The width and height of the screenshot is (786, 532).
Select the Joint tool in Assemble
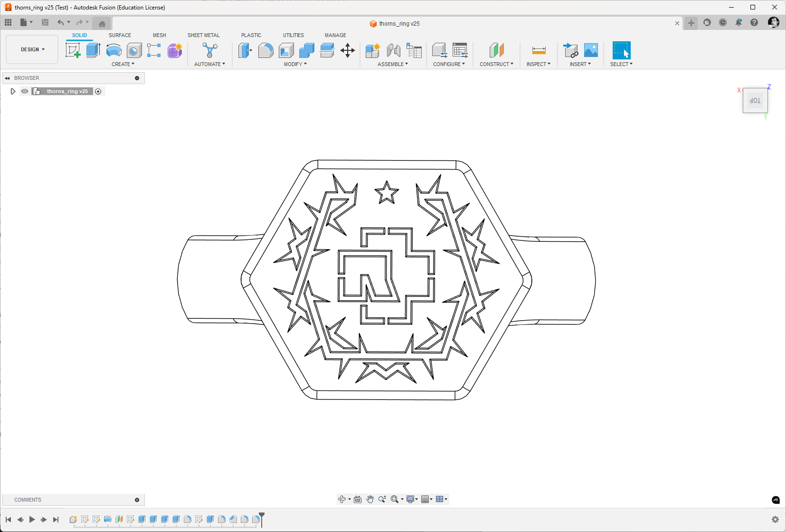pyautogui.click(x=393, y=50)
